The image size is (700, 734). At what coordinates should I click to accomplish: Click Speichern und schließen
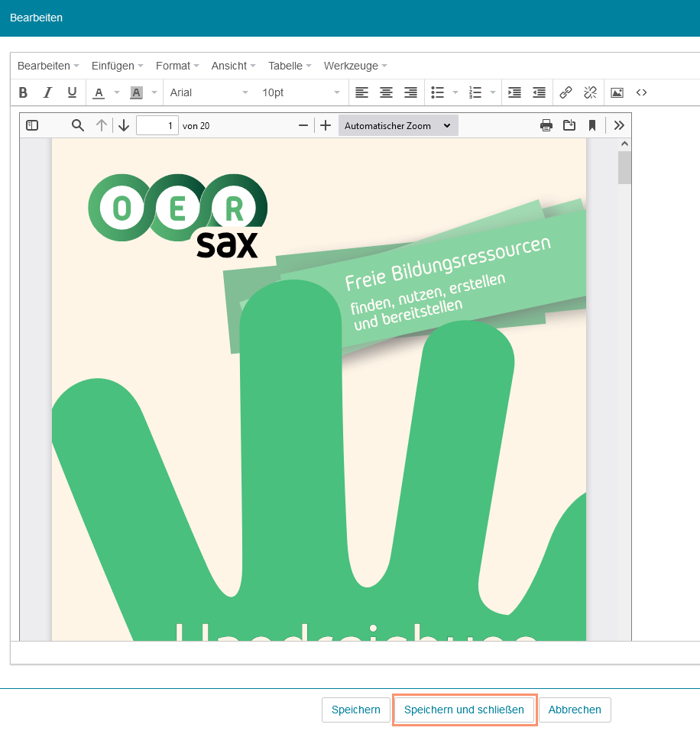[464, 710]
